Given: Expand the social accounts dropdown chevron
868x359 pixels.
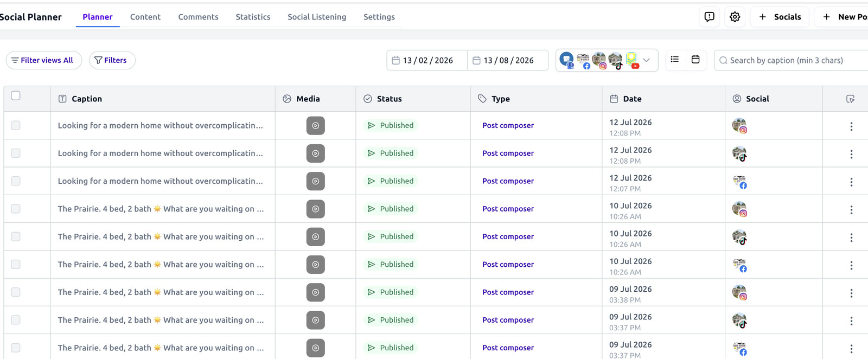Looking at the screenshot, I should pos(647,60).
